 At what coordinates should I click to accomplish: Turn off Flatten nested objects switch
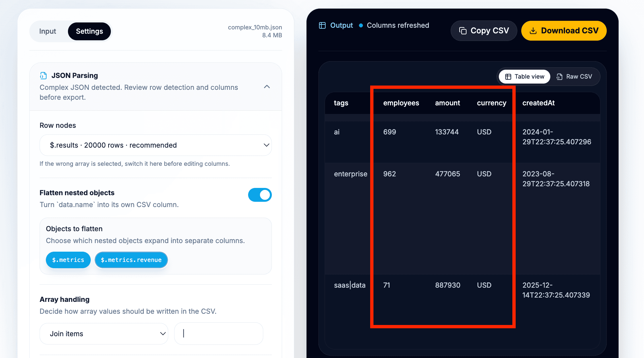click(260, 195)
